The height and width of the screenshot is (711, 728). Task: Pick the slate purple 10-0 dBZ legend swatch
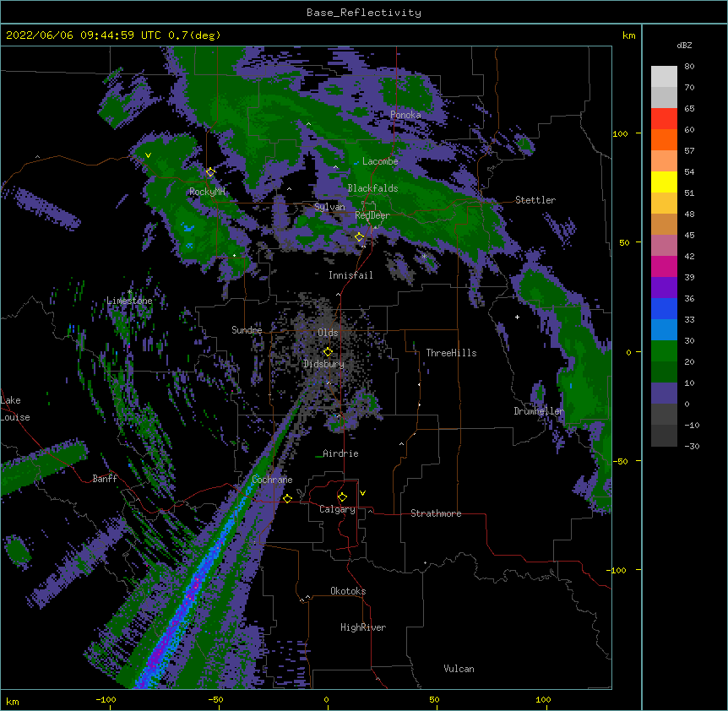664,393
